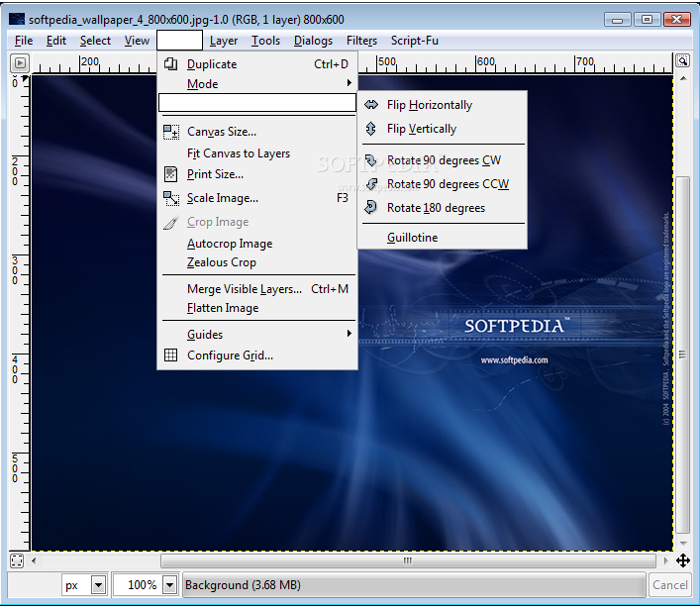Click the scroll up arrow

point(683,78)
